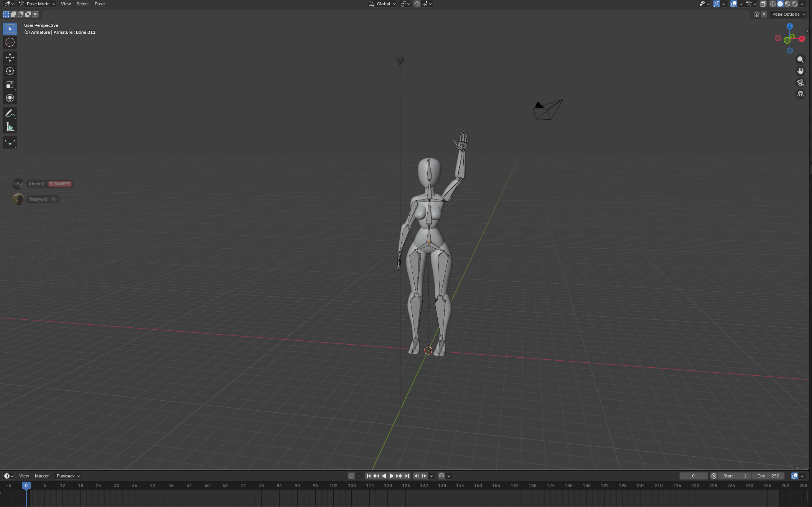
Task: Expand Pose Options dropdown
Action: point(788,14)
